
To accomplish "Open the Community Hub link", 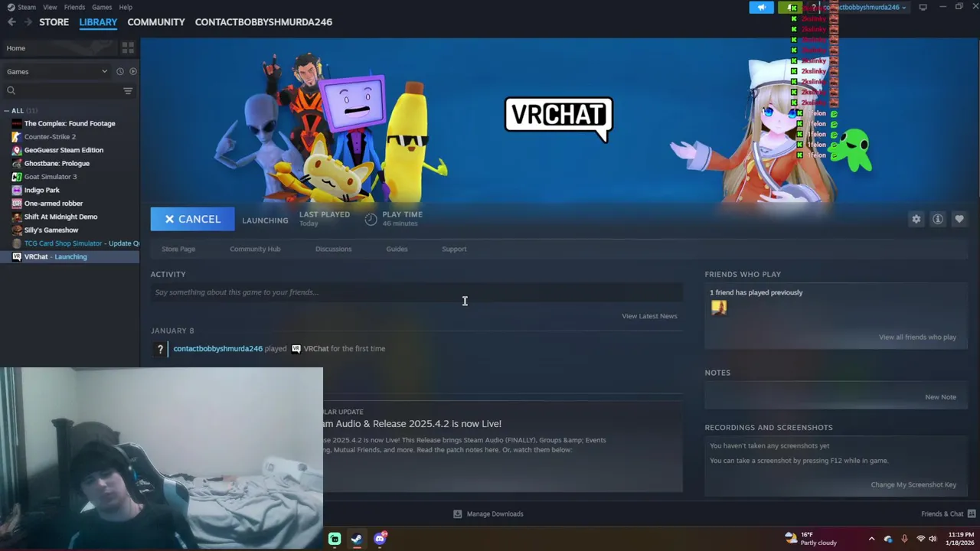I will tap(255, 249).
